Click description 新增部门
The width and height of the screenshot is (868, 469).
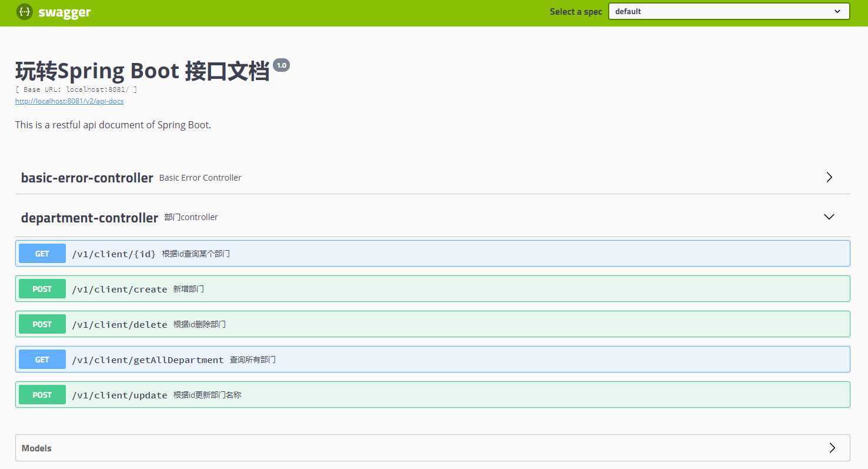pyautogui.click(x=189, y=289)
